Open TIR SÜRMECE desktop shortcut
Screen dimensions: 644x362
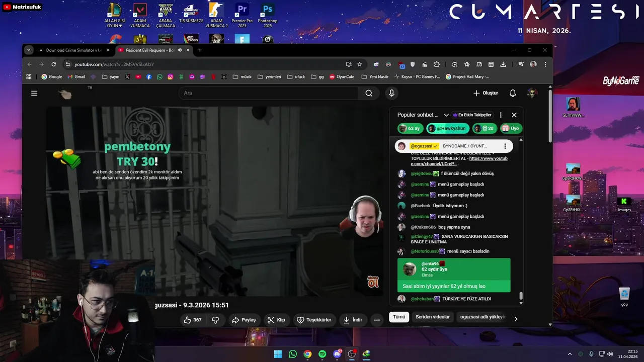tap(191, 14)
